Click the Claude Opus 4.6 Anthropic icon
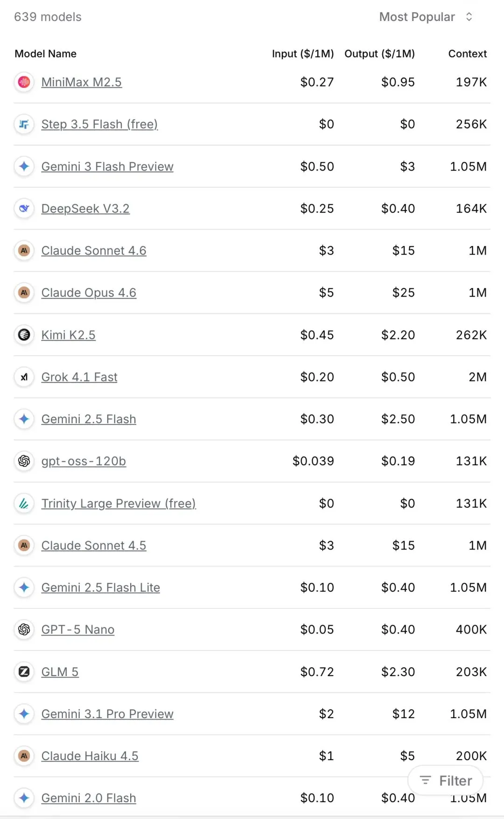Screen dimensions: 504x819 pos(24,293)
